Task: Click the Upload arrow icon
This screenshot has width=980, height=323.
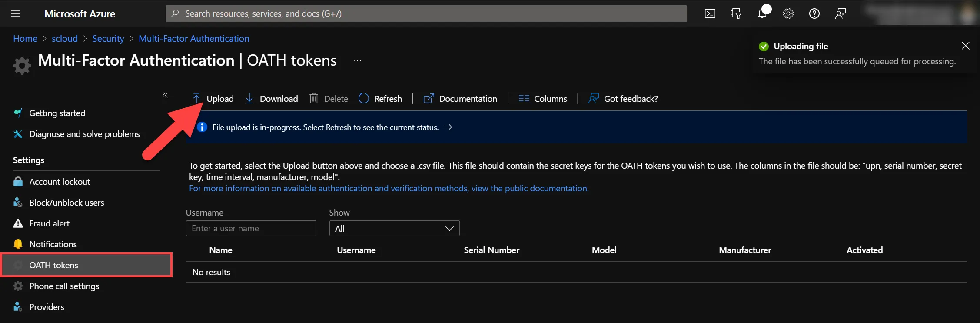Action: pyautogui.click(x=196, y=99)
